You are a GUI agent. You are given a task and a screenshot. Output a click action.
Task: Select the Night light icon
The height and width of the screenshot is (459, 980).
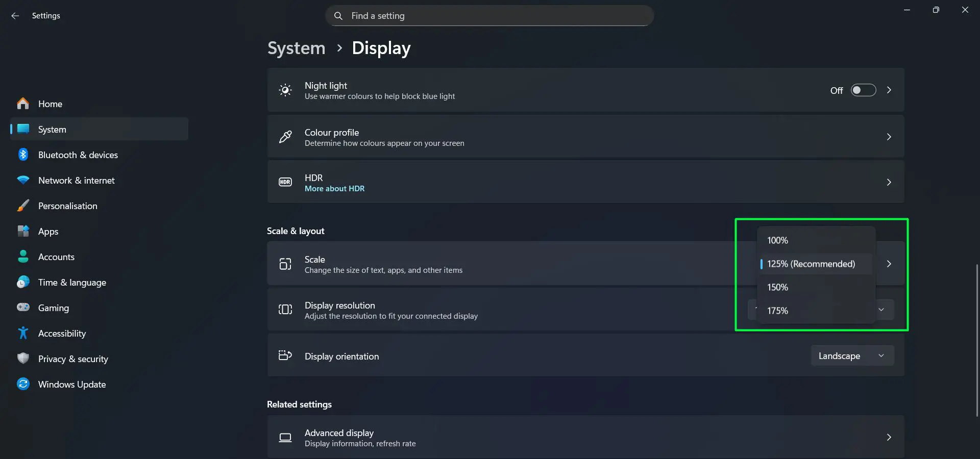[x=285, y=90]
